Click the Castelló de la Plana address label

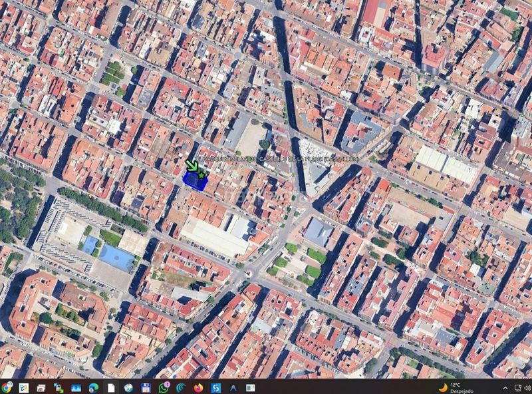(x=277, y=159)
